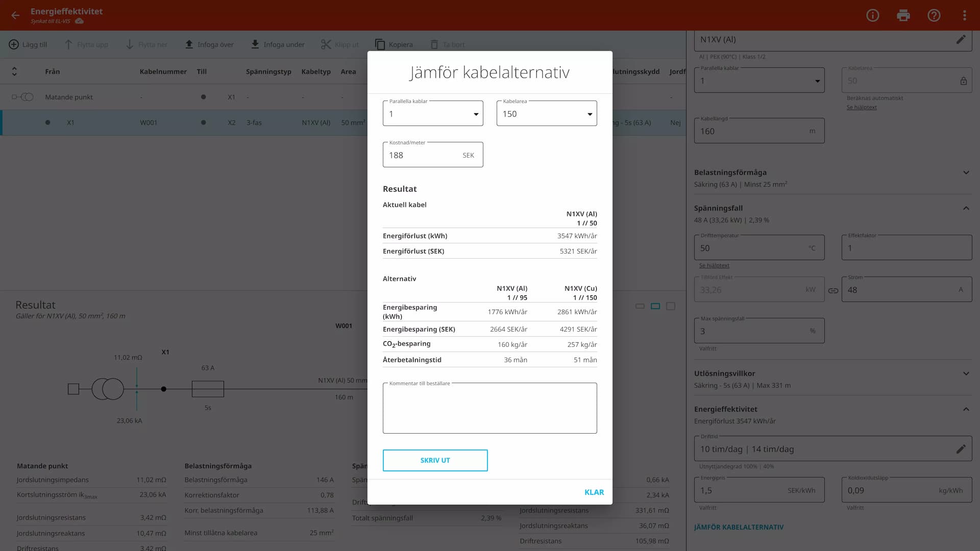Open the three-dot overflow menu

click(x=965, y=15)
